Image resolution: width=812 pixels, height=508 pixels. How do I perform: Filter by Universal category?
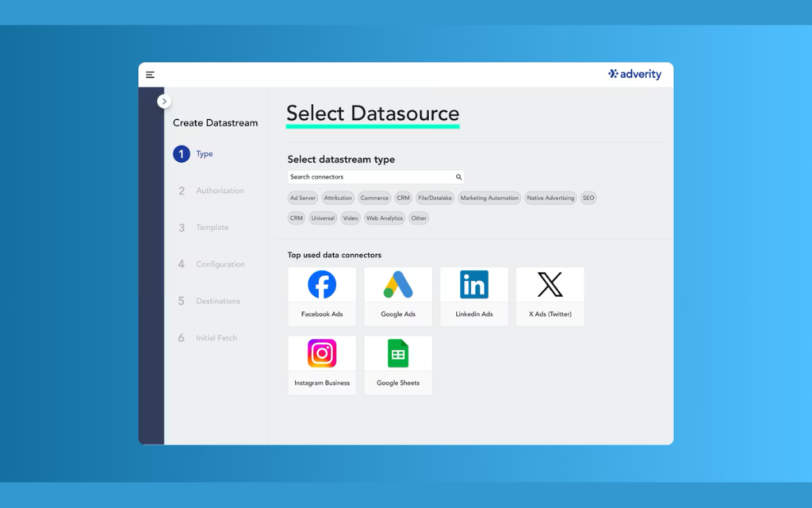point(323,218)
